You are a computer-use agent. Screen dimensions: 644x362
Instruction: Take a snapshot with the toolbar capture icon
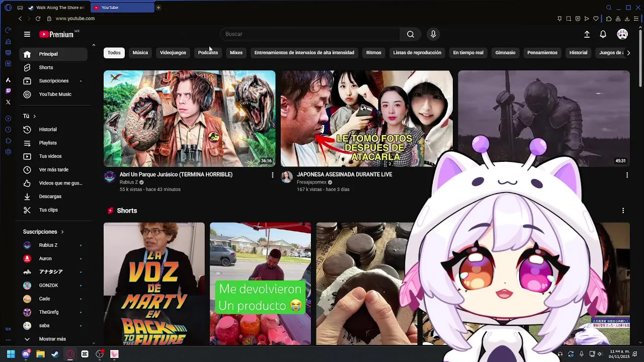[x=569, y=19]
